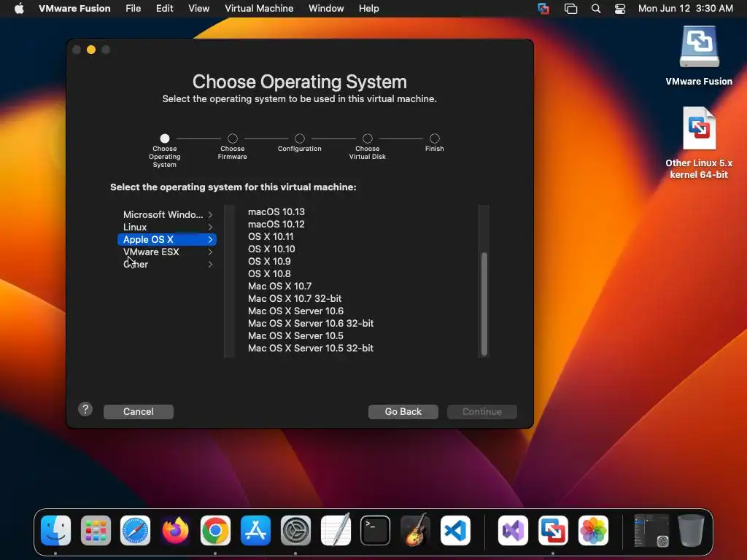
Task: Select macOS 10.13 in the list
Action: coord(276,212)
